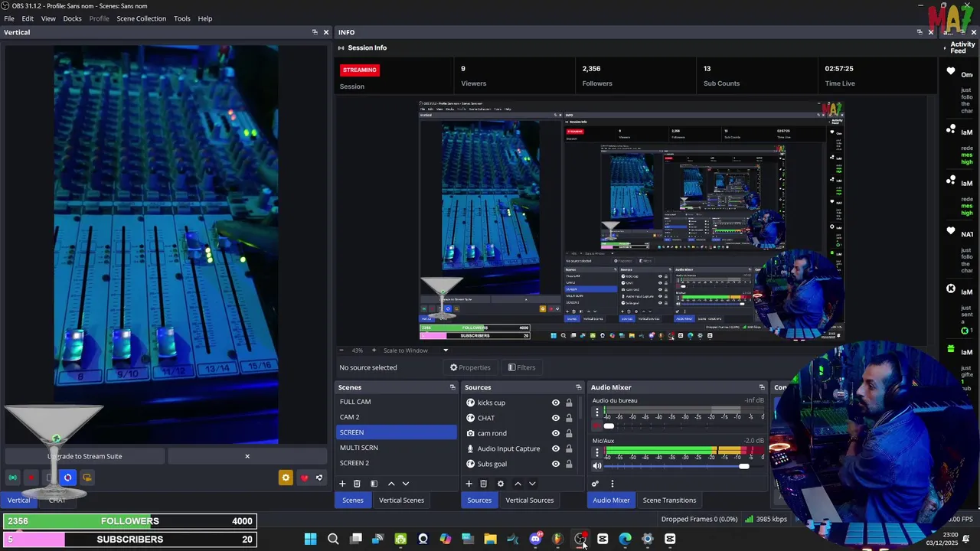The height and width of the screenshot is (551, 980).
Task: Float the Vertical dock with popout icon
Action: coord(315,32)
